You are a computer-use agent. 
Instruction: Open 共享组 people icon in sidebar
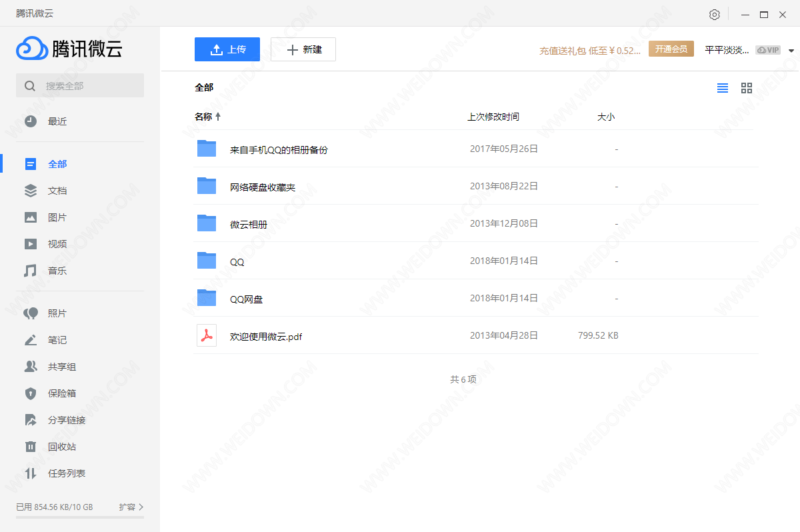(31, 367)
